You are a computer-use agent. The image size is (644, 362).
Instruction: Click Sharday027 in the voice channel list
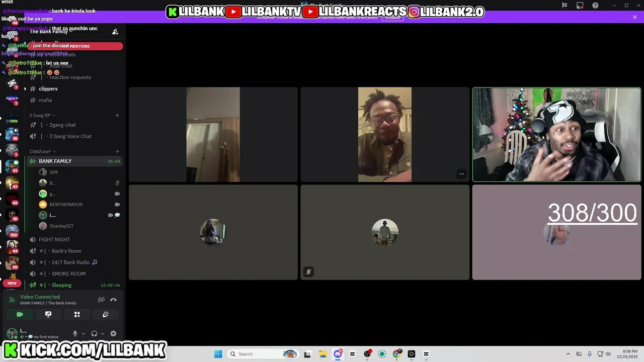click(61, 226)
